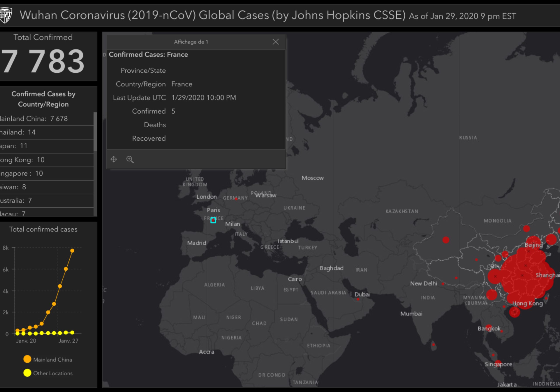Click the red dot over Sri Lanka
Screen dimensions: 560x392
click(433, 345)
